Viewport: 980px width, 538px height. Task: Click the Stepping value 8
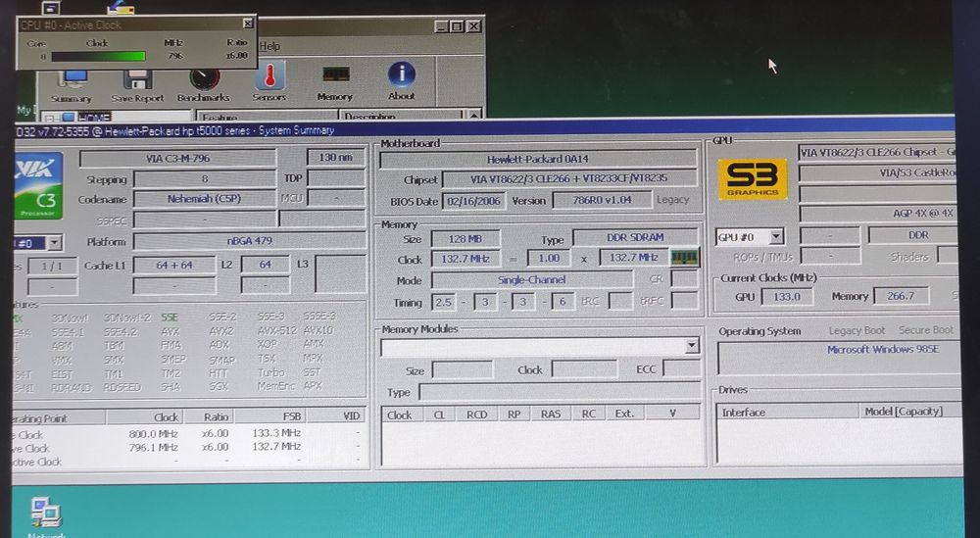tap(205, 179)
